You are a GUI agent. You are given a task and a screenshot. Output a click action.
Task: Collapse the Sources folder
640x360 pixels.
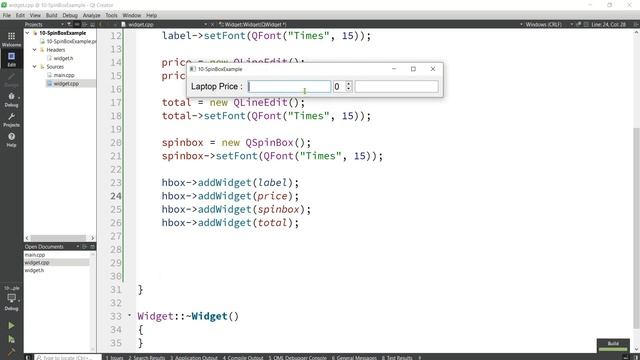pyautogui.click(x=35, y=66)
